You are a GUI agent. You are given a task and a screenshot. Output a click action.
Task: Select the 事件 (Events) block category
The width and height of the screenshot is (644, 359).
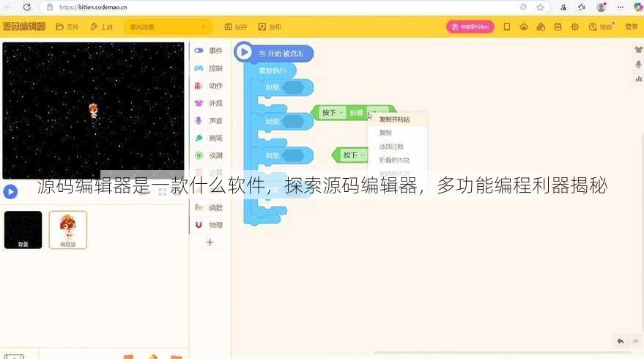(210, 51)
